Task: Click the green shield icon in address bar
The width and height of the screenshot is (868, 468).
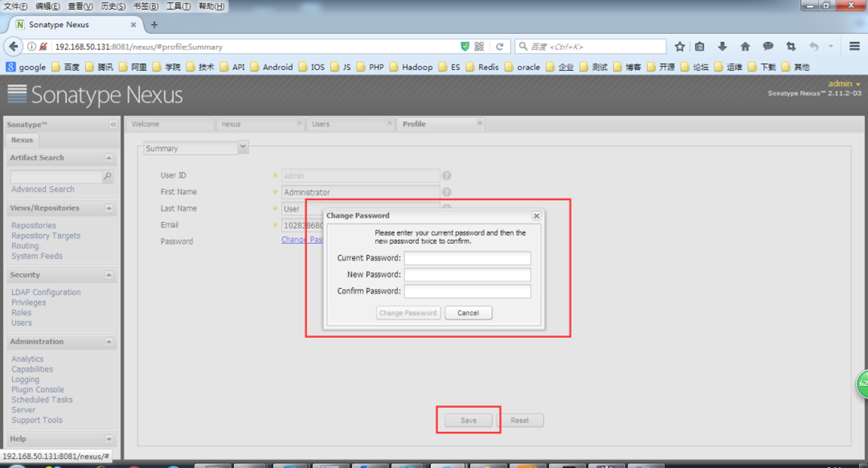Action: click(465, 46)
